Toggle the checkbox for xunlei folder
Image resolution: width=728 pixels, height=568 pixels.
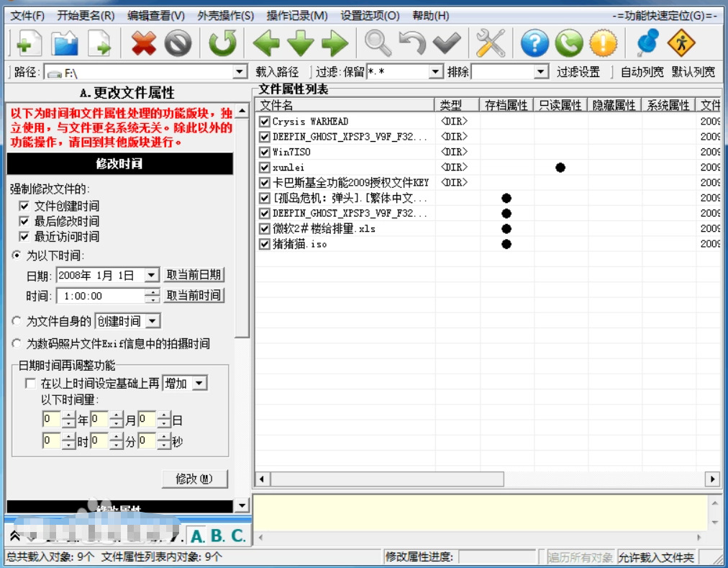[265, 167]
